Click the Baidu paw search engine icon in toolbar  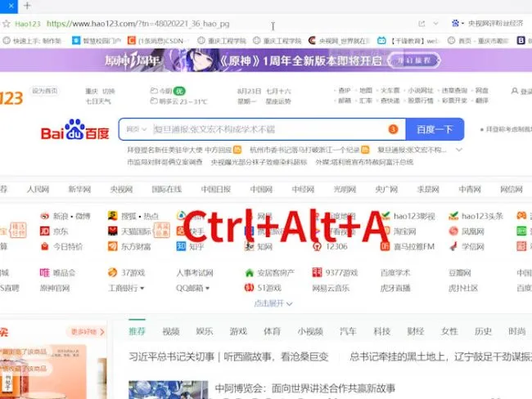tap(455, 23)
